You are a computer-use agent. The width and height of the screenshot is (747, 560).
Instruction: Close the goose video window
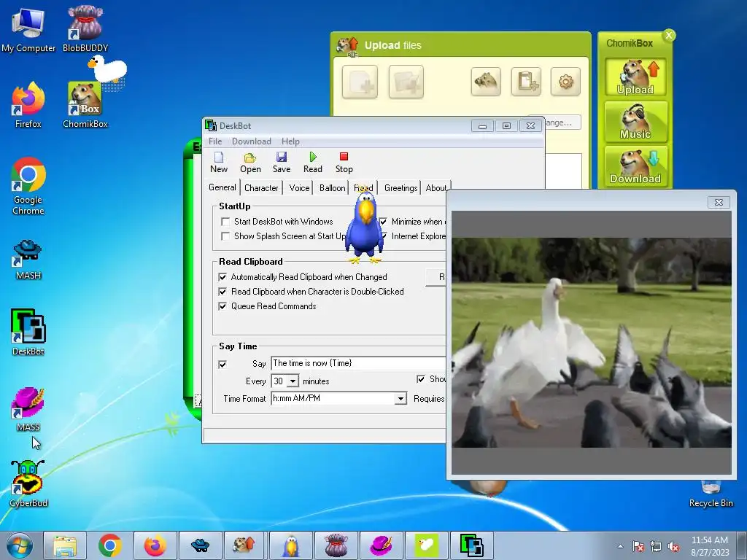point(719,203)
